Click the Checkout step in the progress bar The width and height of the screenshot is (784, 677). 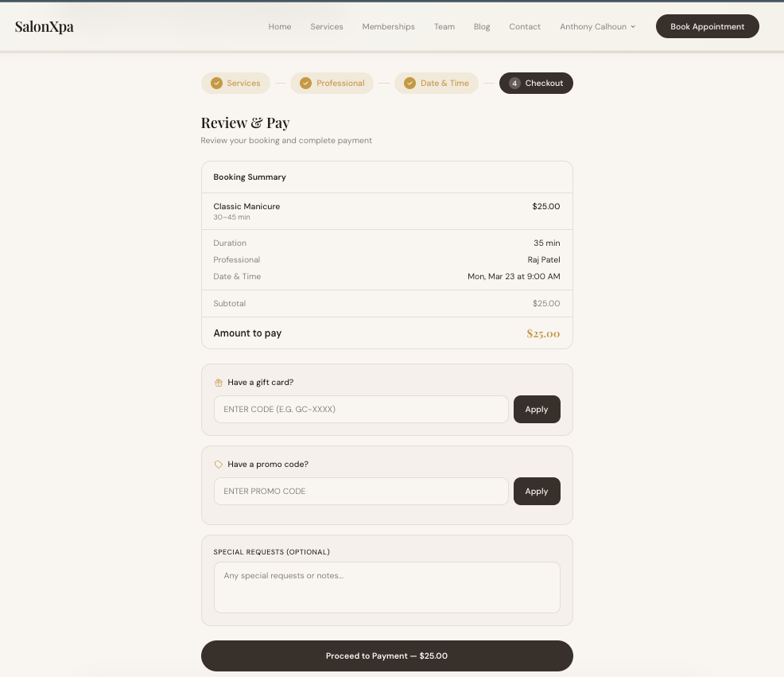tap(536, 83)
